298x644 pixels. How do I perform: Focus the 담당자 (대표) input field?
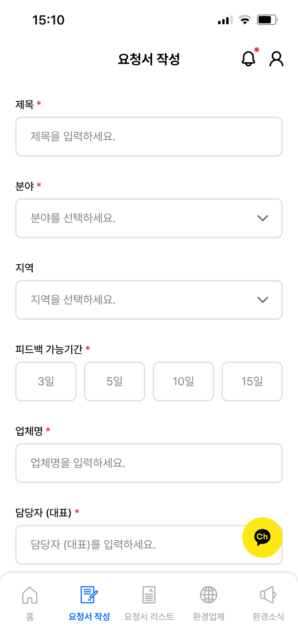(129, 545)
